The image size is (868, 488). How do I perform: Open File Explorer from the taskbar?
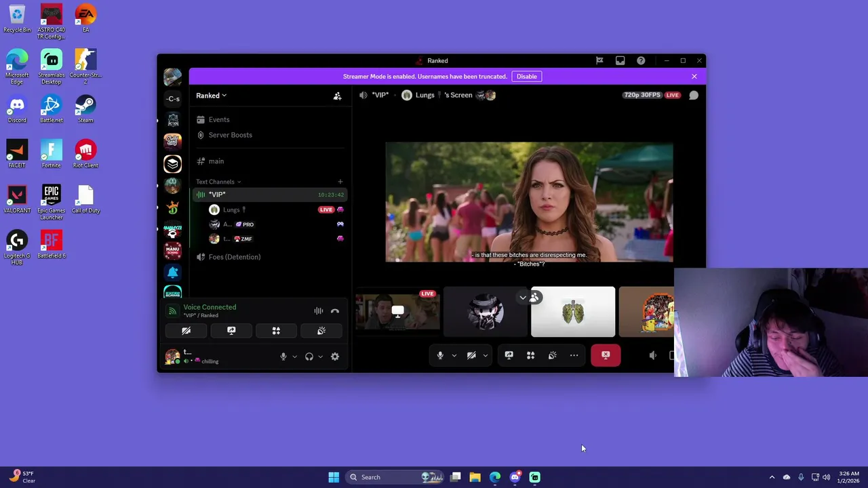pos(475,477)
